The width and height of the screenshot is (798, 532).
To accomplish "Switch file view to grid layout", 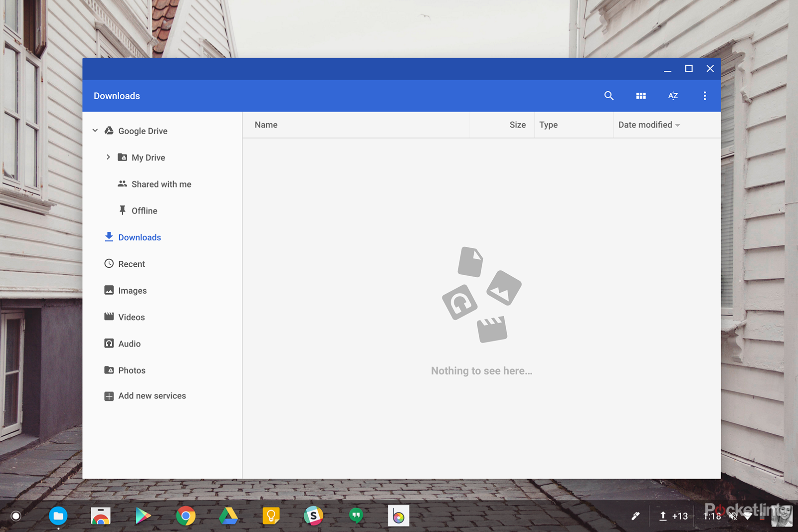I will [x=641, y=95].
